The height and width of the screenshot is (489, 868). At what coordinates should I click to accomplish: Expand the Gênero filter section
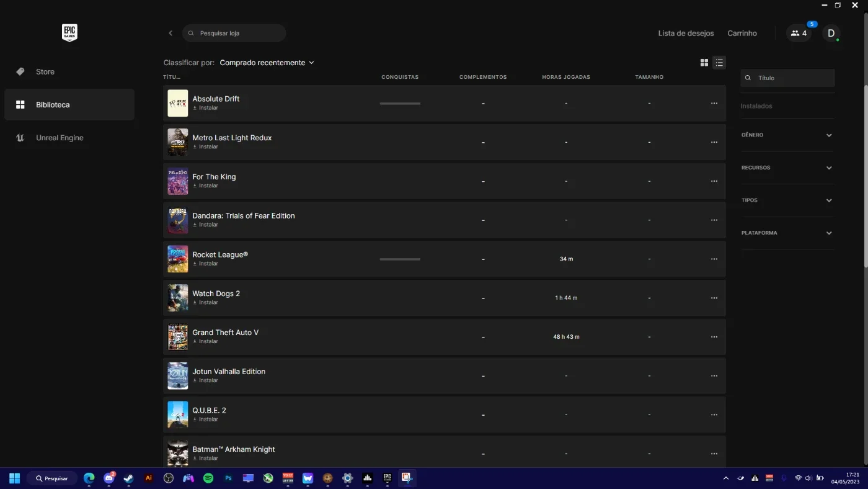[787, 135]
